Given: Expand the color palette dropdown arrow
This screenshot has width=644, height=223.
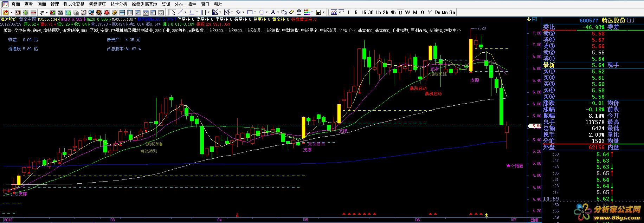Looking at the screenshot, I should (x=312, y=12).
